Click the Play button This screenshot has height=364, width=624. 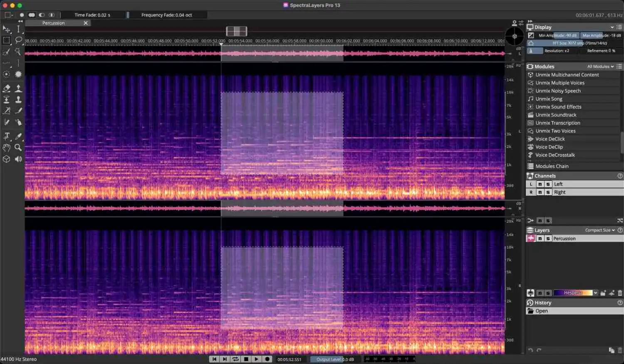click(257, 359)
